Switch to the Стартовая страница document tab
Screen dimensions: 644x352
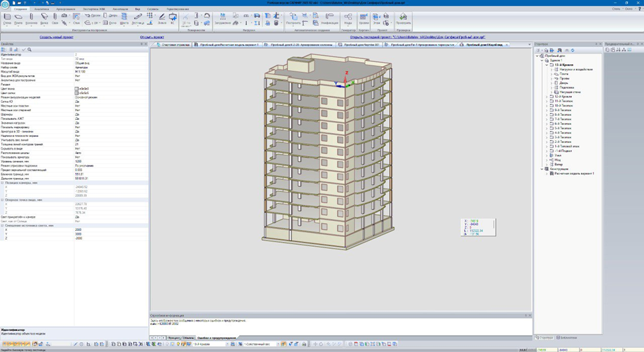pyautogui.click(x=172, y=45)
